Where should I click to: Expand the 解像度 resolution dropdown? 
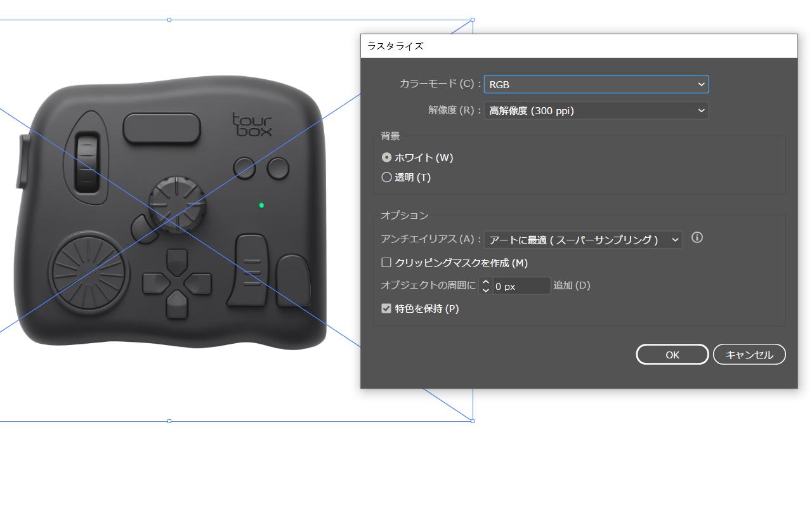[x=596, y=110]
